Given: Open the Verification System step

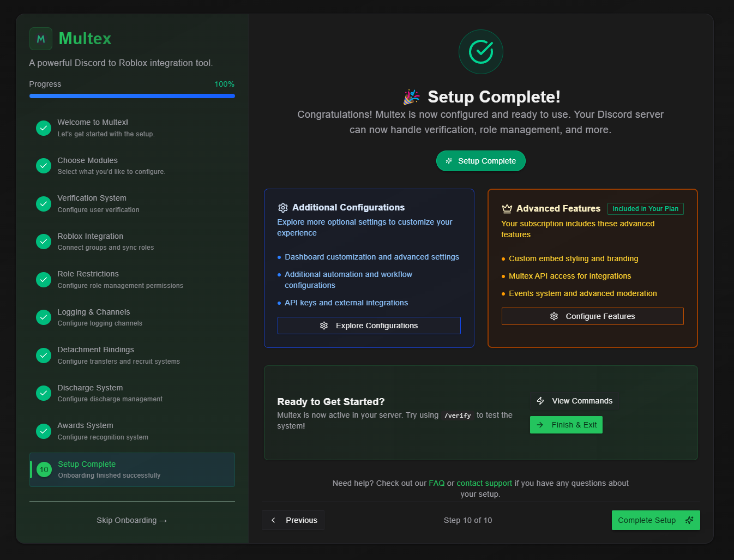Looking at the screenshot, I should point(132,203).
